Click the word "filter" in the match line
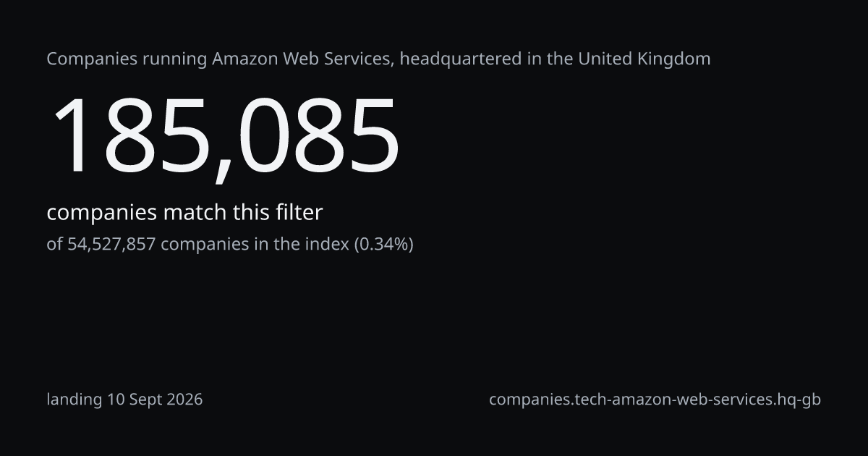868x456 pixels. click(299, 213)
